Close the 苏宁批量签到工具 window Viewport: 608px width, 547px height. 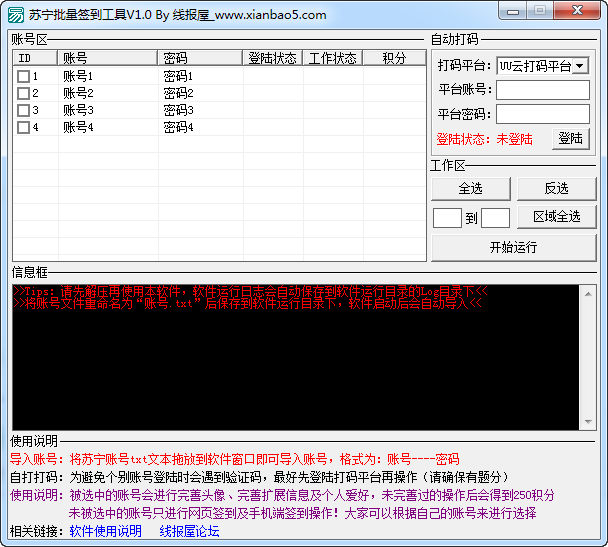pyautogui.click(x=577, y=11)
